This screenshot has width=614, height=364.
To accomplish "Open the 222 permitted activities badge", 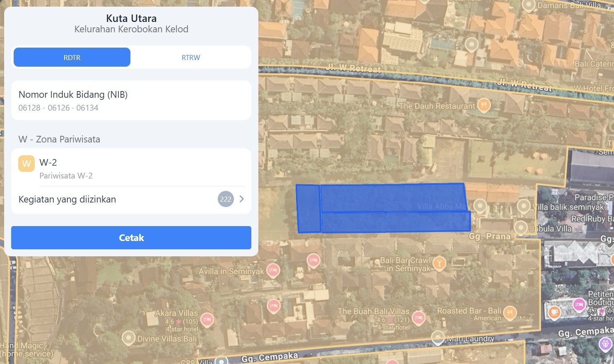I will [226, 199].
